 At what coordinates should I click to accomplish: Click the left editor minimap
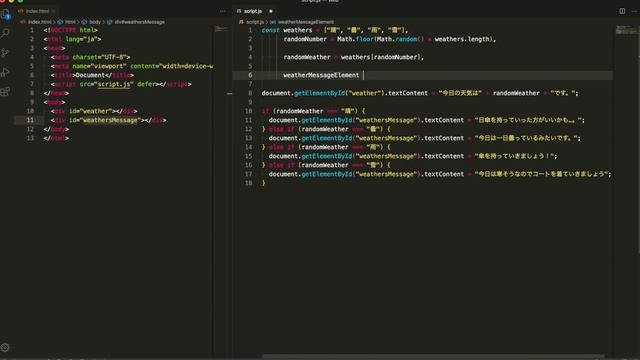point(222,29)
